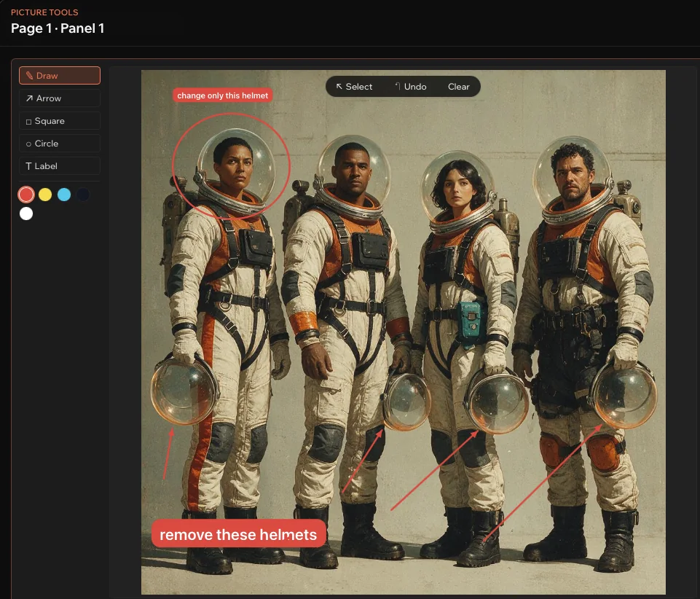700x599 pixels.
Task: Click the cursor icon beside Select
Action: coord(339,87)
